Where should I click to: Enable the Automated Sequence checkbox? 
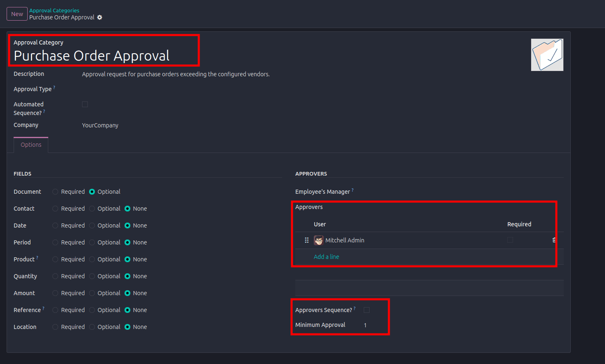click(x=85, y=104)
